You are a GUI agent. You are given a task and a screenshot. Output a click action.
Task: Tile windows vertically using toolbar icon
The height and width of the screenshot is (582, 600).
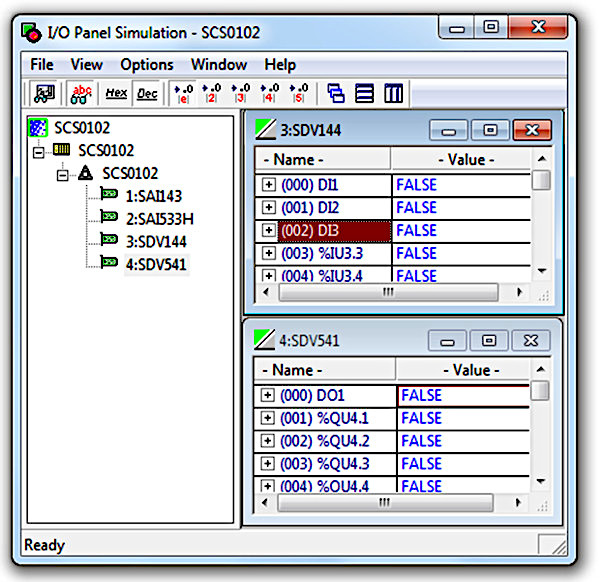(x=393, y=93)
